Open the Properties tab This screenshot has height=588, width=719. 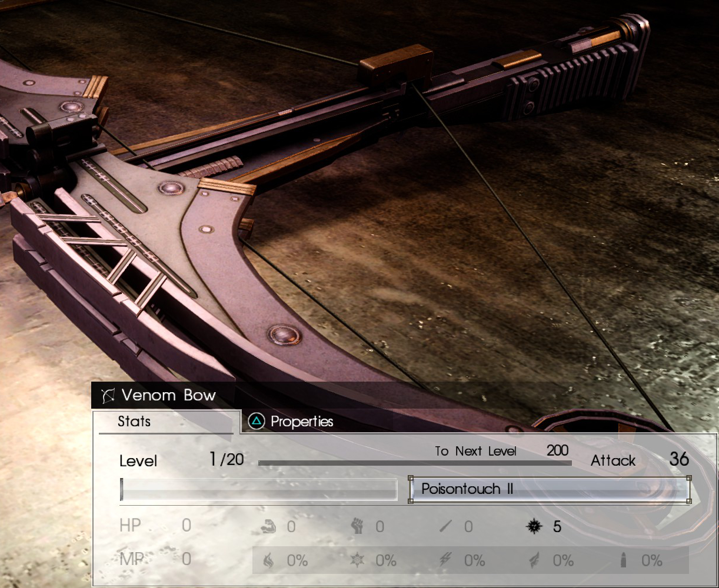(291, 421)
